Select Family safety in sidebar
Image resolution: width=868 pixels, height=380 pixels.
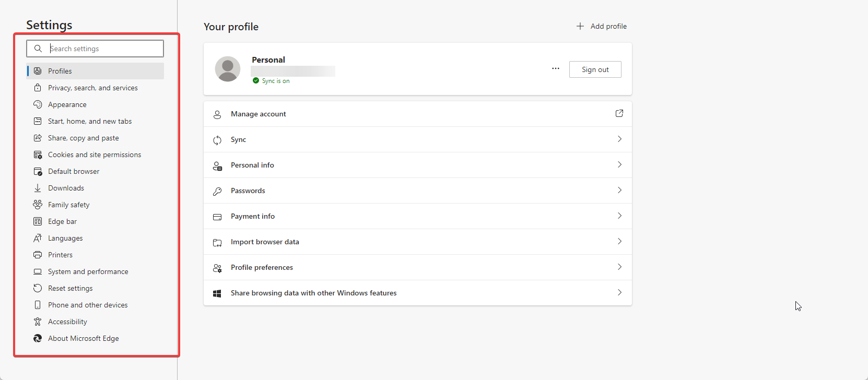click(x=95, y=205)
